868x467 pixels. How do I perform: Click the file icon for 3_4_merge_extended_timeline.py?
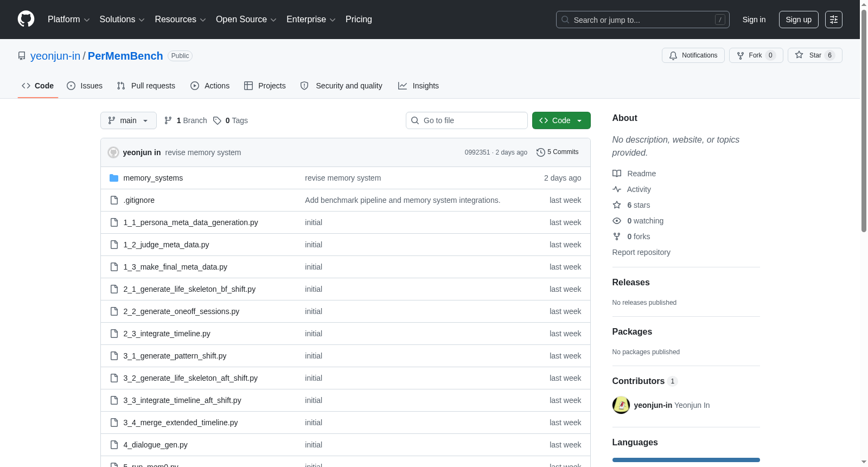(x=114, y=423)
